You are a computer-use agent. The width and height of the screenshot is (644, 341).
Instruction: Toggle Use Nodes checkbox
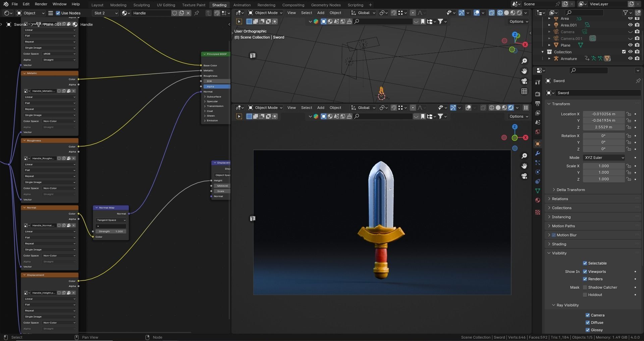(x=58, y=13)
